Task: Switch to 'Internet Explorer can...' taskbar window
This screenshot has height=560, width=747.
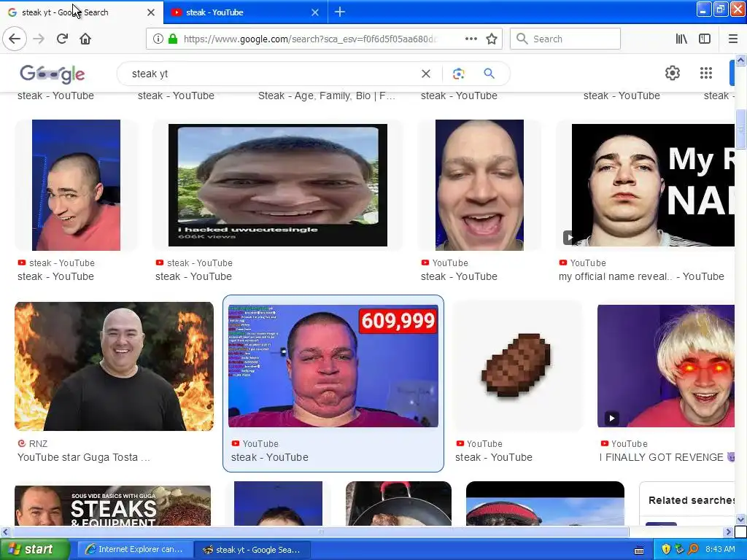Action: coord(135,550)
